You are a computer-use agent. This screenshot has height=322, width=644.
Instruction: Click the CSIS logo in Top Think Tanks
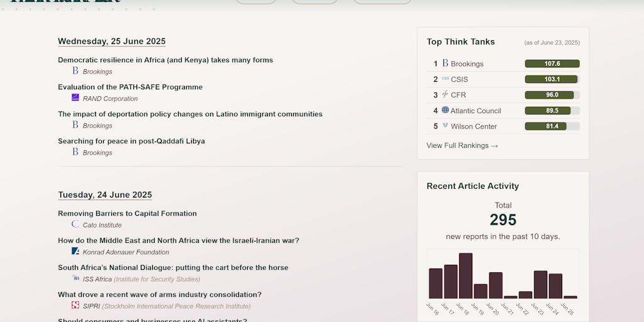[445, 78]
